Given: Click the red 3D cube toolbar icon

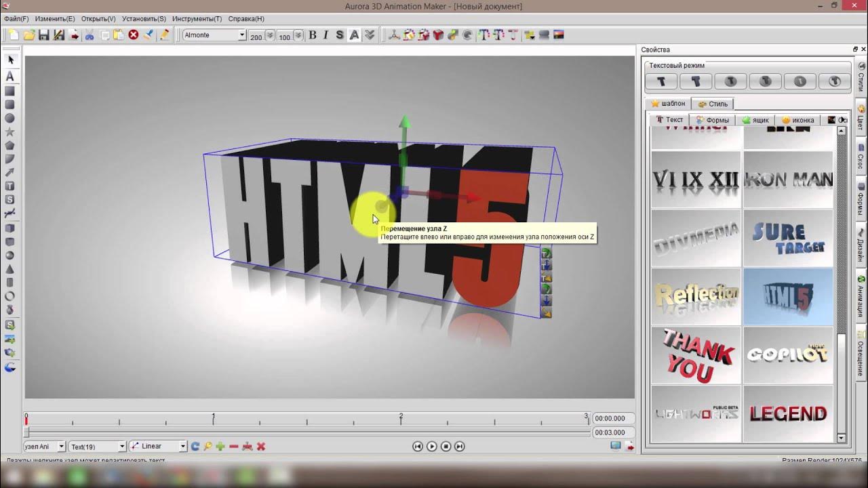Looking at the screenshot, I should pos(438,35).
